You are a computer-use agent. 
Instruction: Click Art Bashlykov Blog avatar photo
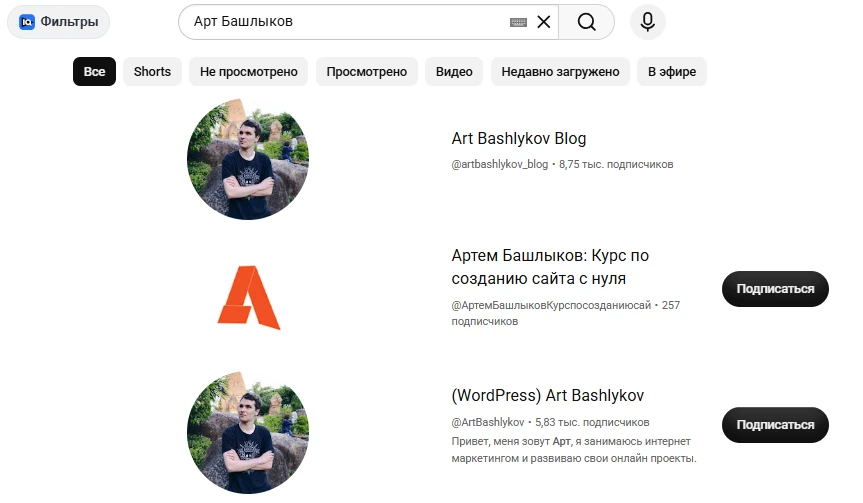click(x=248, y=160)
